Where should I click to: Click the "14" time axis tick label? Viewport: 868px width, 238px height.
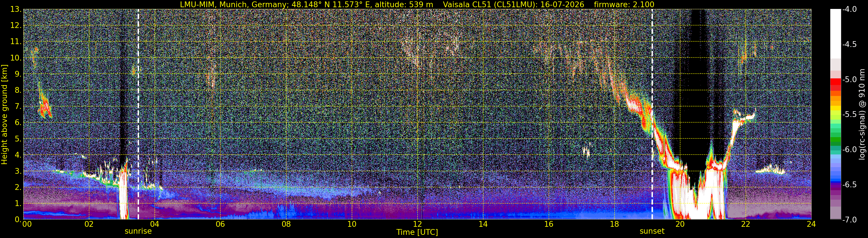pyautogui.click(x=483, y=224)
